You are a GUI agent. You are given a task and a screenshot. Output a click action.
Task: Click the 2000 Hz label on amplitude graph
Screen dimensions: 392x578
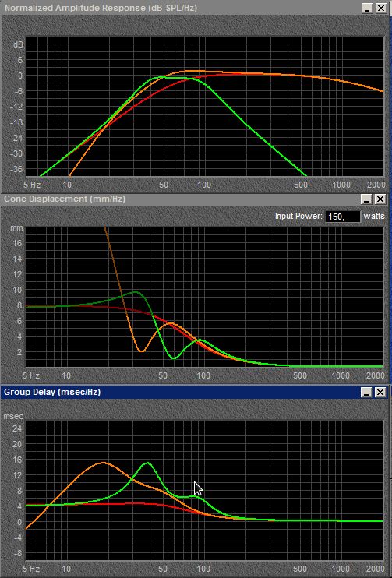click(376, 185)
